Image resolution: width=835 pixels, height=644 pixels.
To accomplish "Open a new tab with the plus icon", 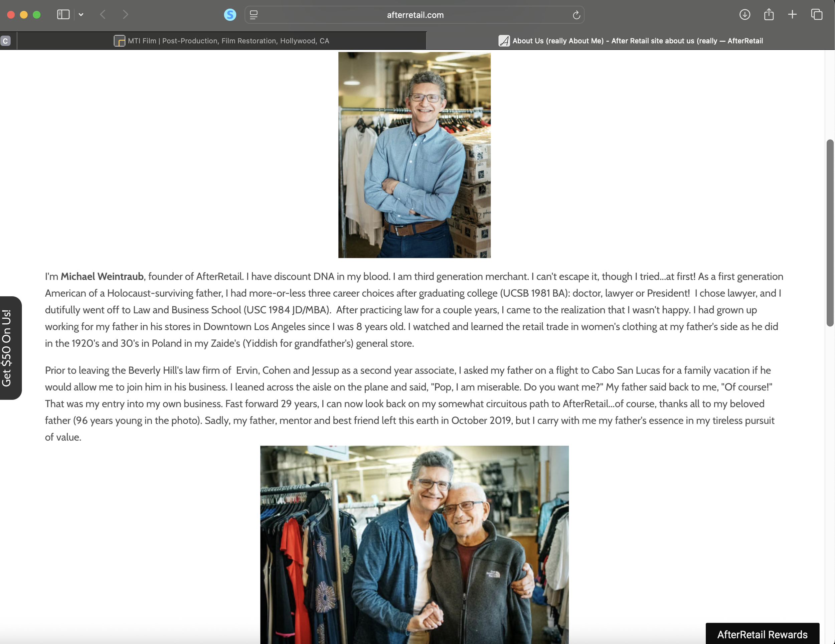I will (x=792, y=15).
